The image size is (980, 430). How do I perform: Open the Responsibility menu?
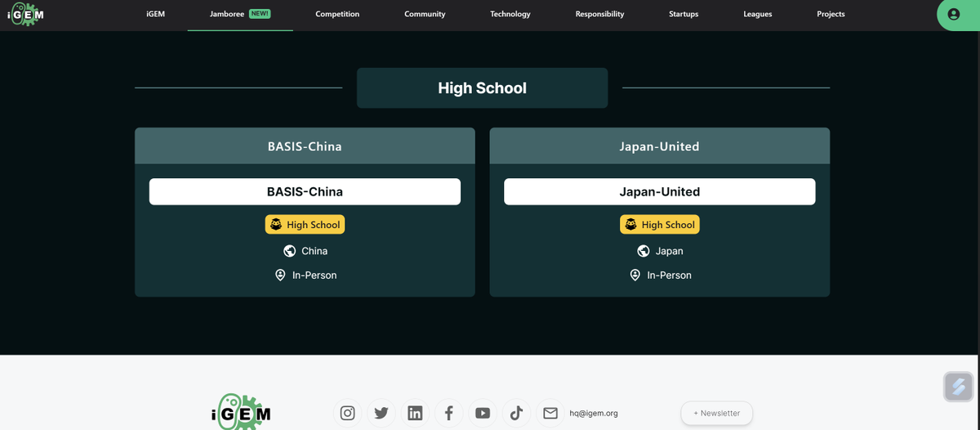coord(599,14)
